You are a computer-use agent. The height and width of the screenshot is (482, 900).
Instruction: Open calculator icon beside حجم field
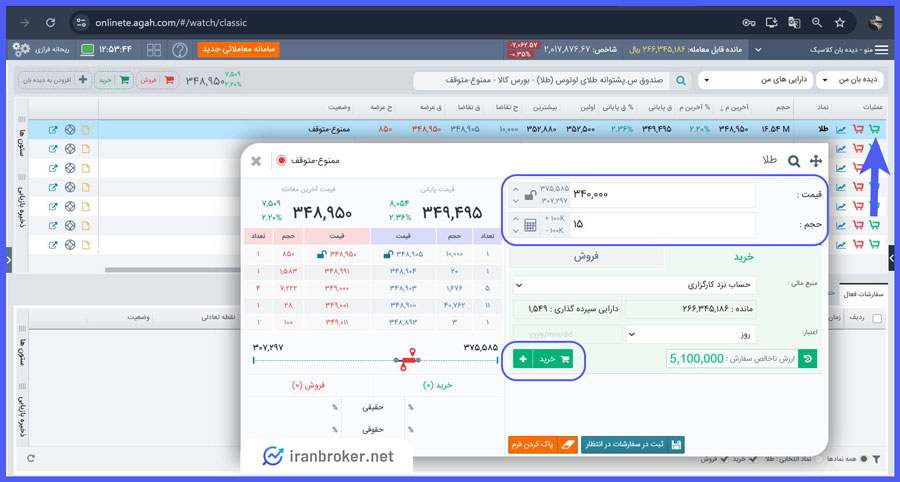point(530,225)
